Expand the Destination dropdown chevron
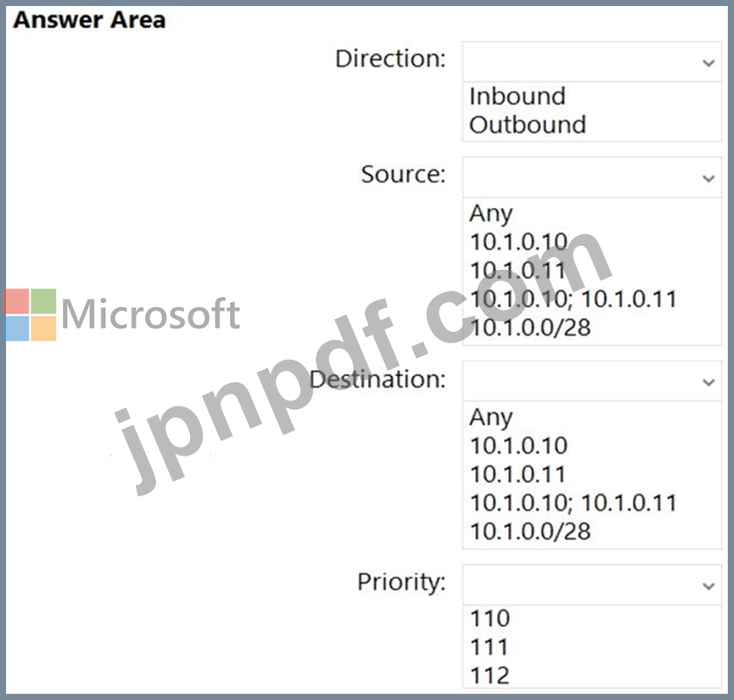Image resolution: width=734 pixels, height=700 pixels. point(709,382)
